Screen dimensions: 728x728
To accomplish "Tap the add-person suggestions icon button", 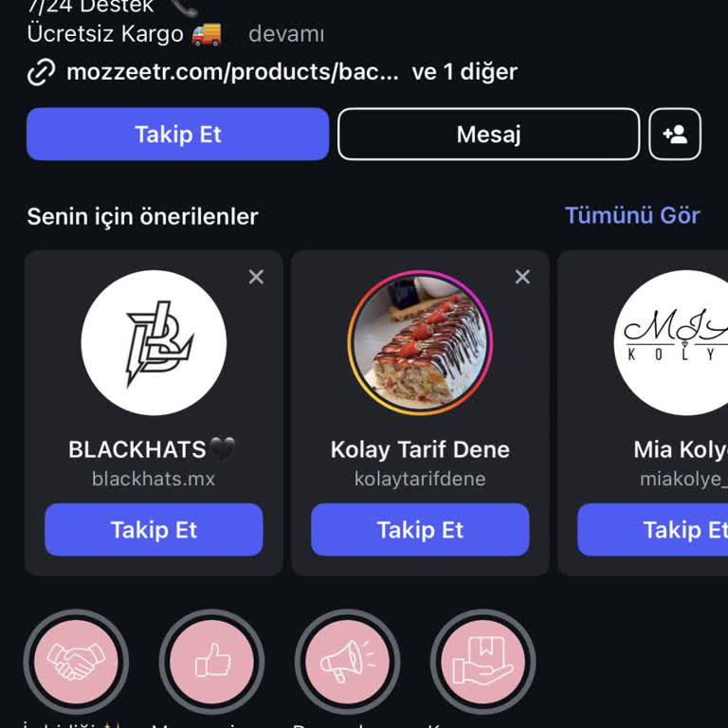I will pyautogui.click(x=675, y=135).
